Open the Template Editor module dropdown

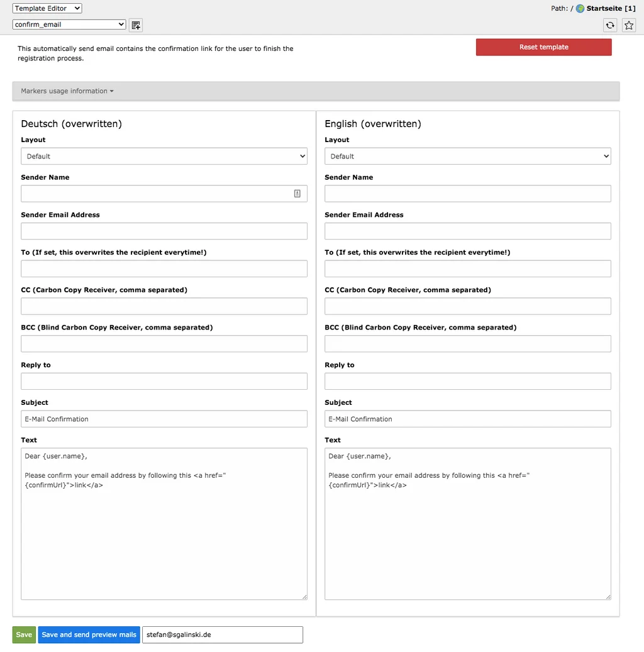point(47,8)
